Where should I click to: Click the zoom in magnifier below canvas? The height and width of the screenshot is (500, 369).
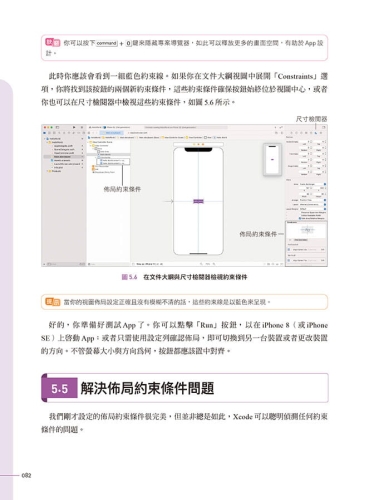214,264
